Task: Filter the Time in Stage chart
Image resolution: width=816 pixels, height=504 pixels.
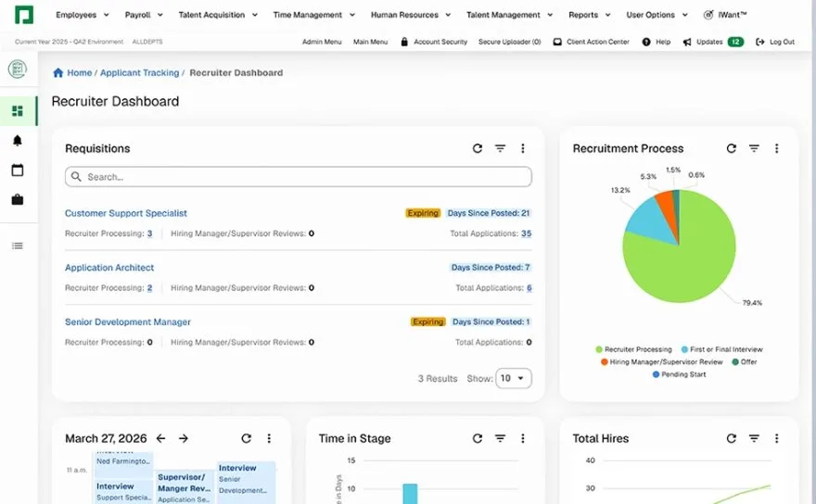Action: point(500,438)
